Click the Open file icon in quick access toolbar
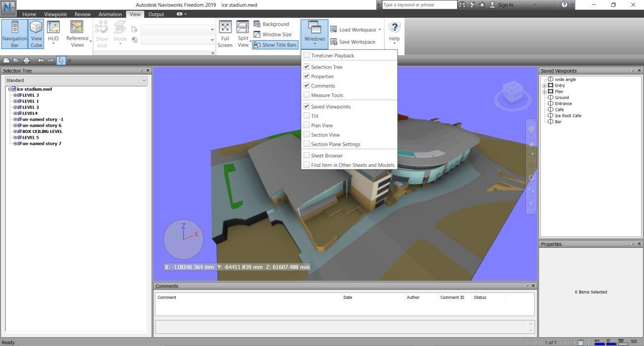644x346 pixels. (x=16, y=60)
